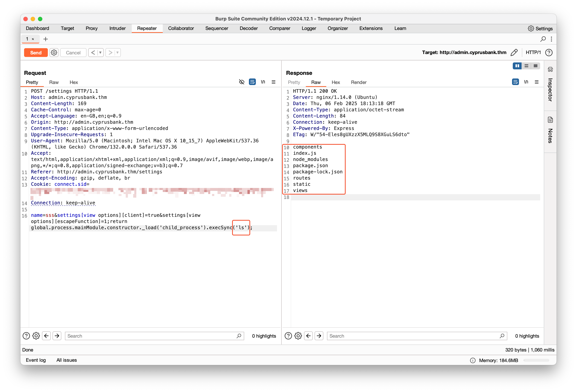Toggle request \n show newlines button

(263, 82)
